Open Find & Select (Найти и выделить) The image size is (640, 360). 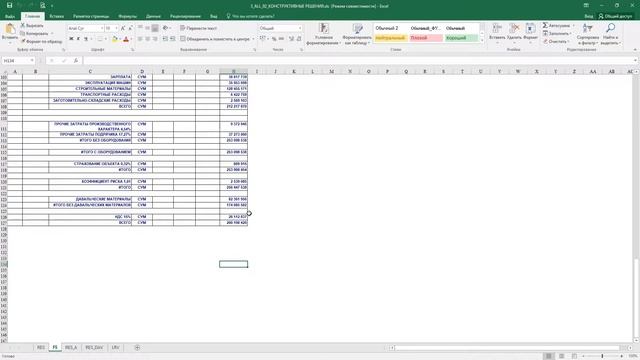[611, 34]
